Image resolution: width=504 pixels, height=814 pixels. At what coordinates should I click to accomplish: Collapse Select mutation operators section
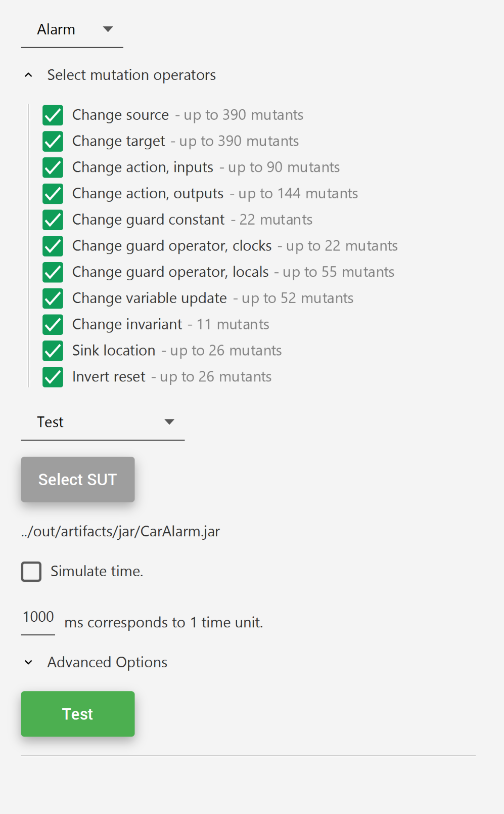(x=29, y=75)
